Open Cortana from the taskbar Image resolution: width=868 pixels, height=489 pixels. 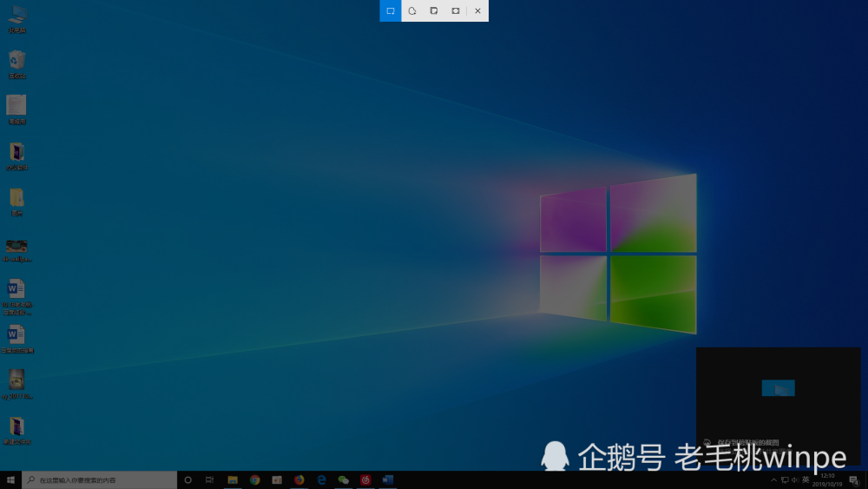pos(188,480)
